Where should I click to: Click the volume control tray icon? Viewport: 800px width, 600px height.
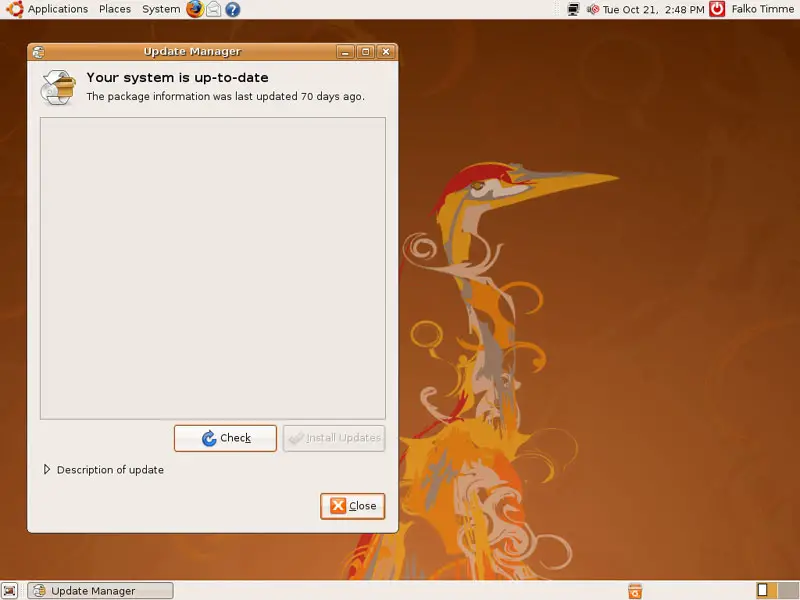(x=592, y=9)
